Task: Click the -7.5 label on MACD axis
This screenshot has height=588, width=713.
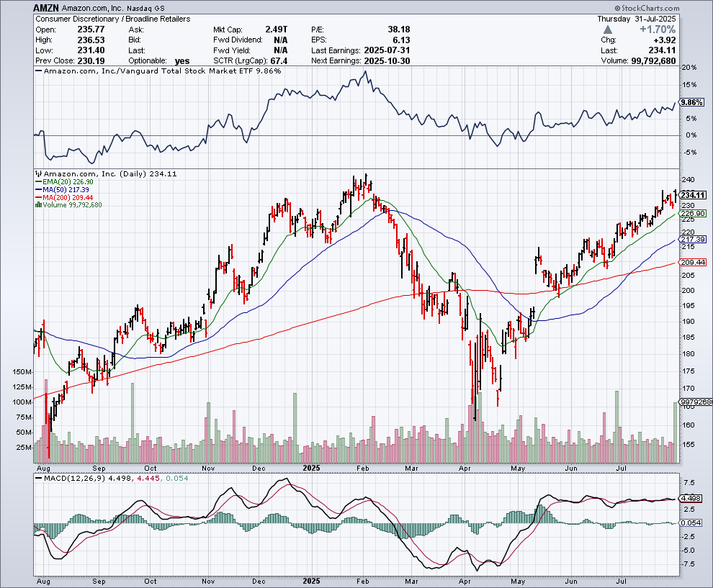Action: point(688,564)
